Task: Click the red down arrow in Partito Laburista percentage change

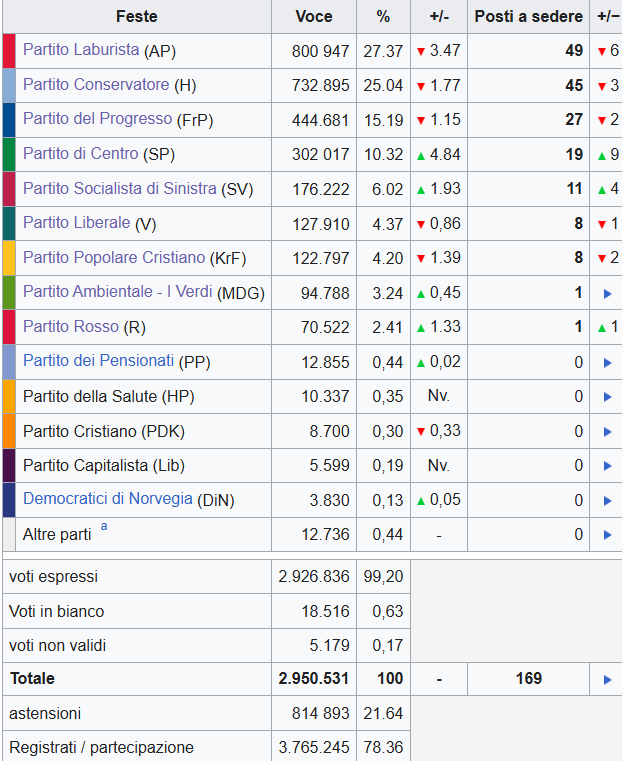Action: coord(421,51)
